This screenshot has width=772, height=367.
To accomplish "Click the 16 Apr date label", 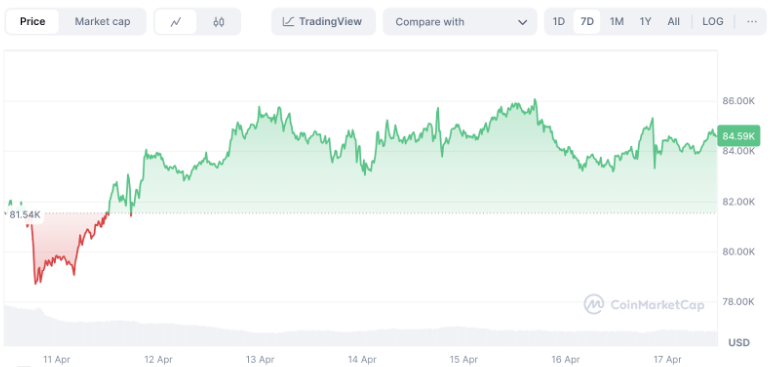I will tap(566, 359).
